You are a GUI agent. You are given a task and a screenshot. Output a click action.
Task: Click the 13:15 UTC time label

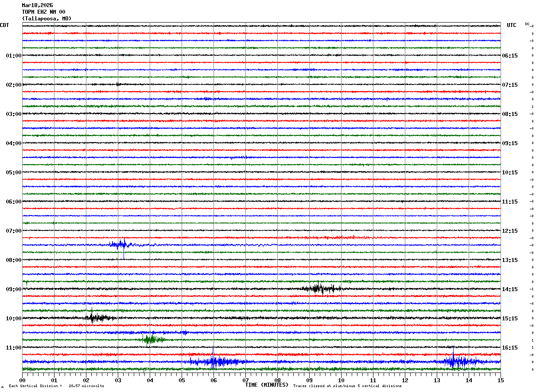pos(510,260)
